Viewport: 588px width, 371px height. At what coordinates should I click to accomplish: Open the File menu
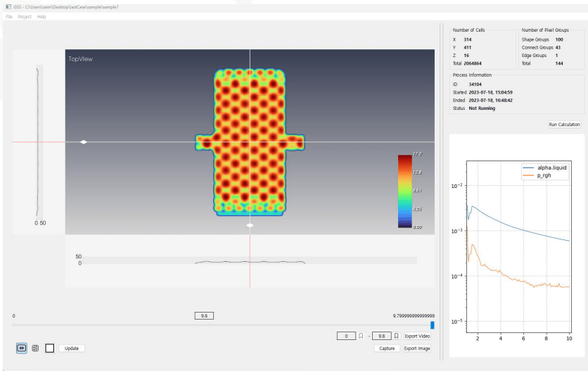coord(9,16)
